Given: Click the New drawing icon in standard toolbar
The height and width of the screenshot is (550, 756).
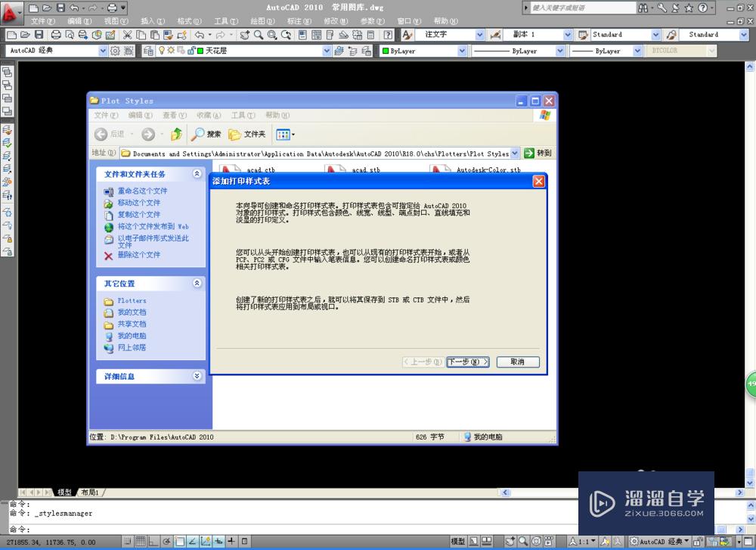Looking at the screenshot, I should pos(11,35).
